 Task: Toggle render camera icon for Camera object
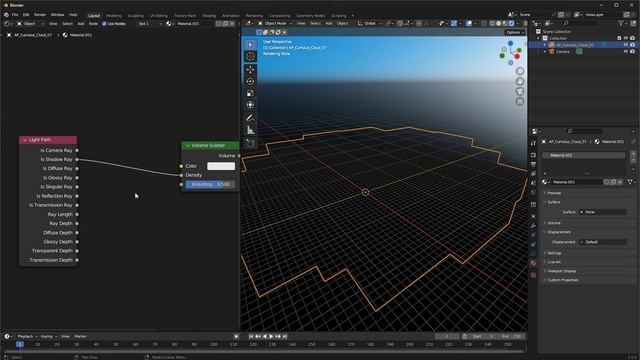pyautogui.click(x=633, y=52)
